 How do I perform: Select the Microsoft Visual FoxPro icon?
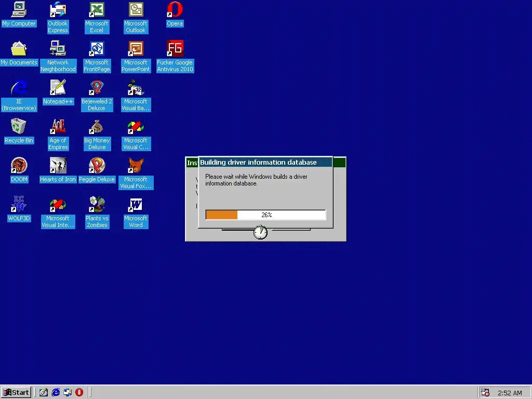pyautogui.click(x=136, y=174)
